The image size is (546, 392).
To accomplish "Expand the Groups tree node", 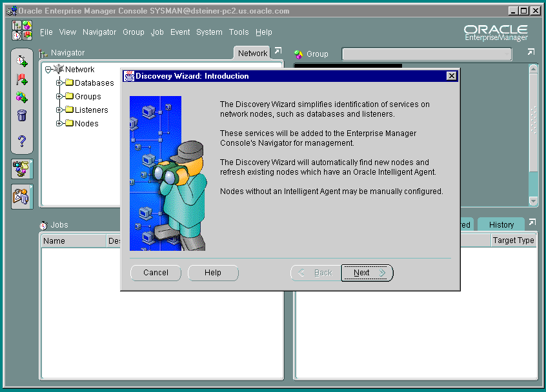I will [59, 96].
